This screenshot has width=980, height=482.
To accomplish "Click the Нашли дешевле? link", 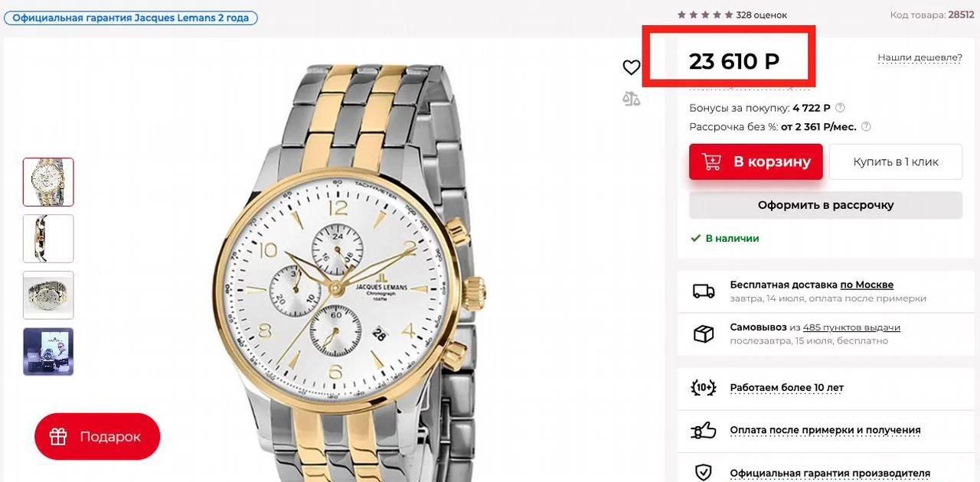I will click(920, 57).
